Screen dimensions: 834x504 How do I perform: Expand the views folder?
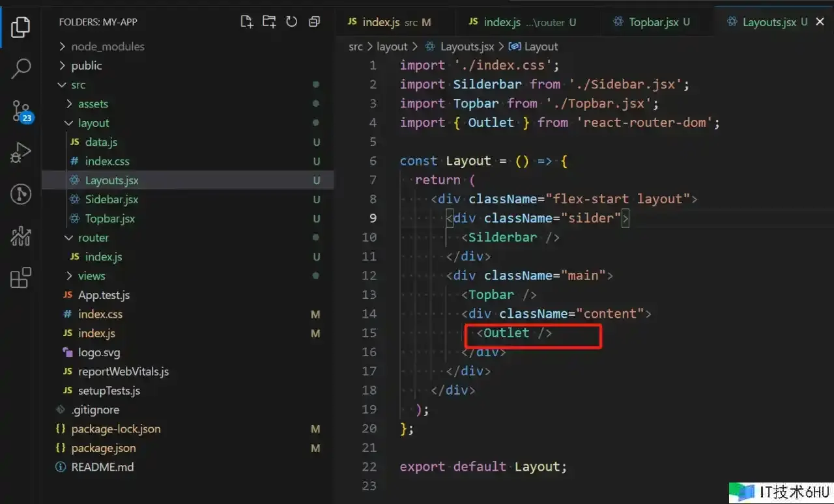tap(91, 276)
